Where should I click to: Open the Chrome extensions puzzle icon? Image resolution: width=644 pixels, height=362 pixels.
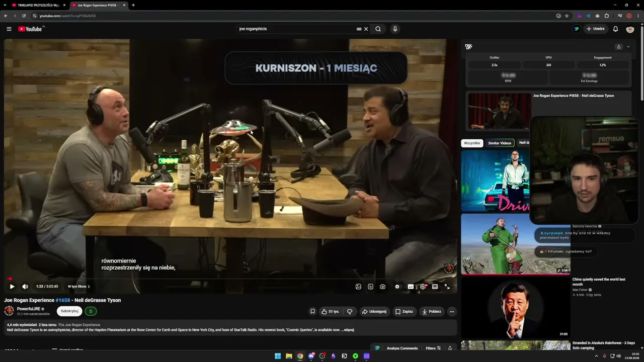(x=606, y=16)
